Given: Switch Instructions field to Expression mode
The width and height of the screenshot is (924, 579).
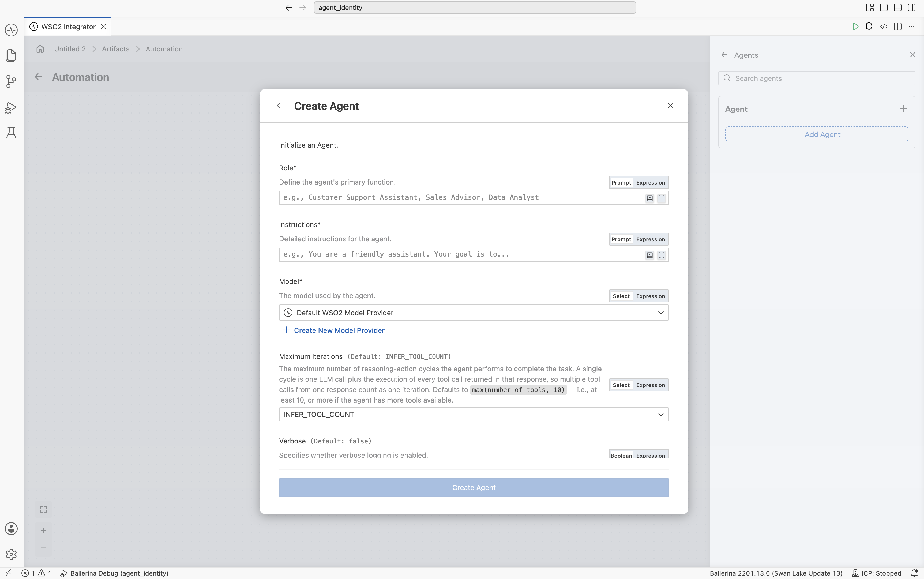Looking at the screenshot, I should tap(651, 239).
